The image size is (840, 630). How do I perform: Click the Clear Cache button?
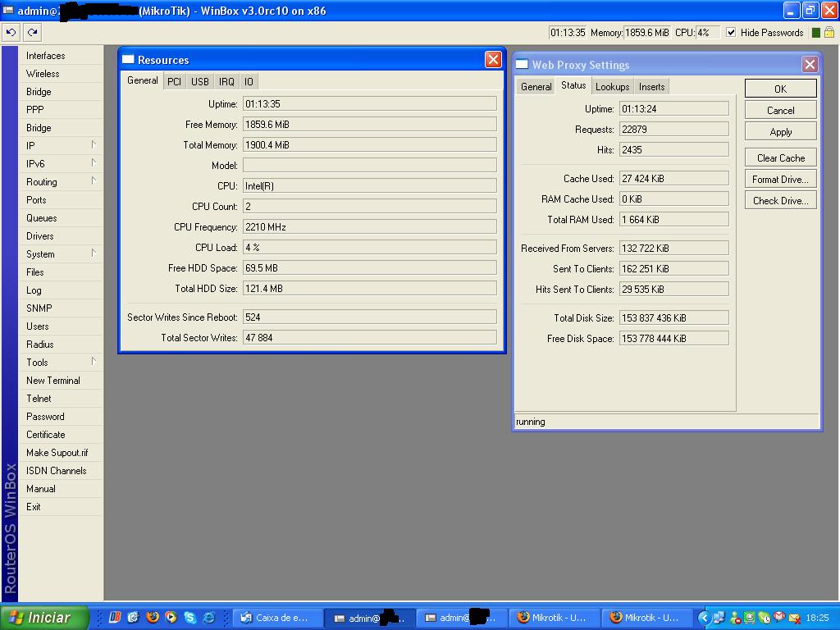click(x=781, y=158)
